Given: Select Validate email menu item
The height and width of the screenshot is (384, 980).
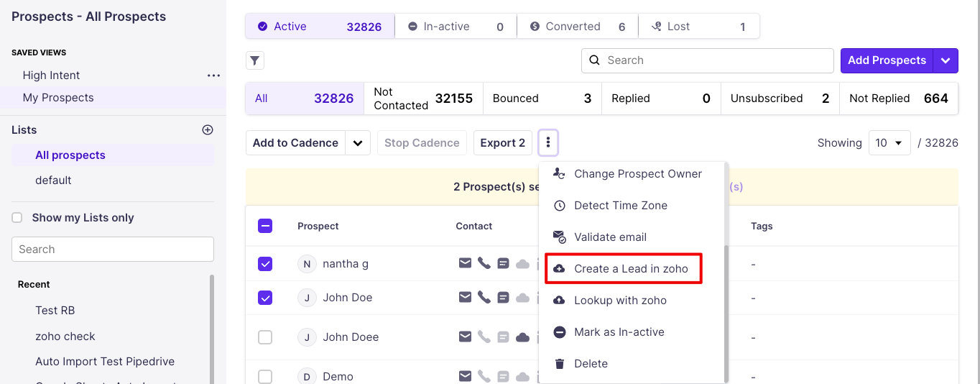Looking at the screenshot, I should 631,237.
